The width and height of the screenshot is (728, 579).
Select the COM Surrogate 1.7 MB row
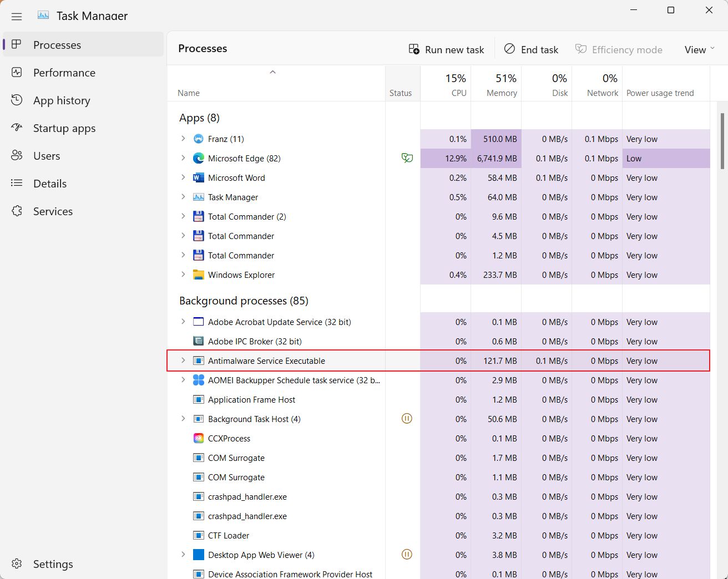(x=438, y=458)
